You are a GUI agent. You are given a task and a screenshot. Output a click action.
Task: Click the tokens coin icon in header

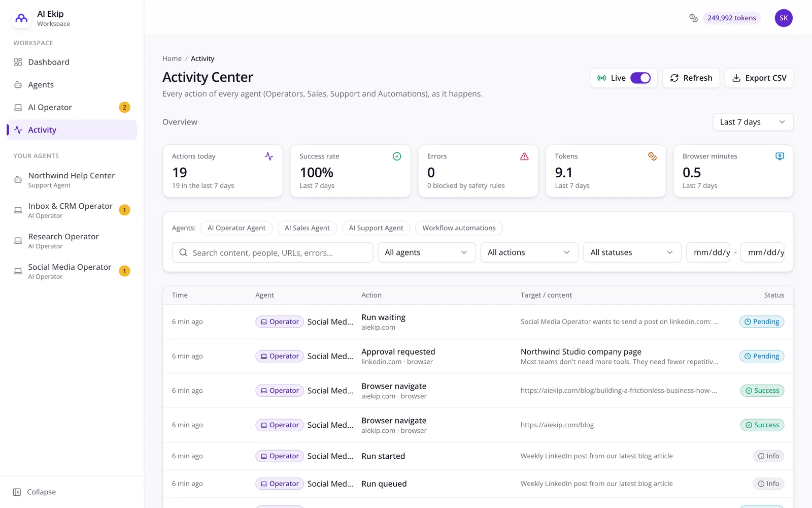click(693, 18)
